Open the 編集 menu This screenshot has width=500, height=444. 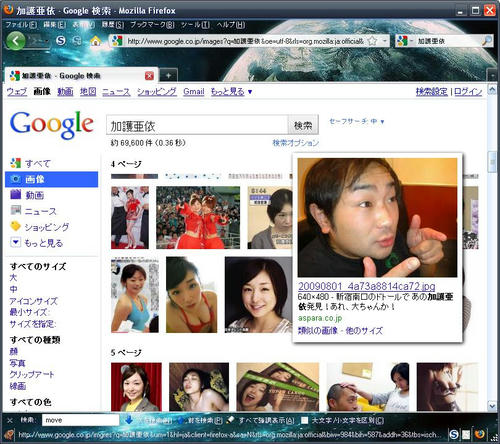[x=55, y=25]
